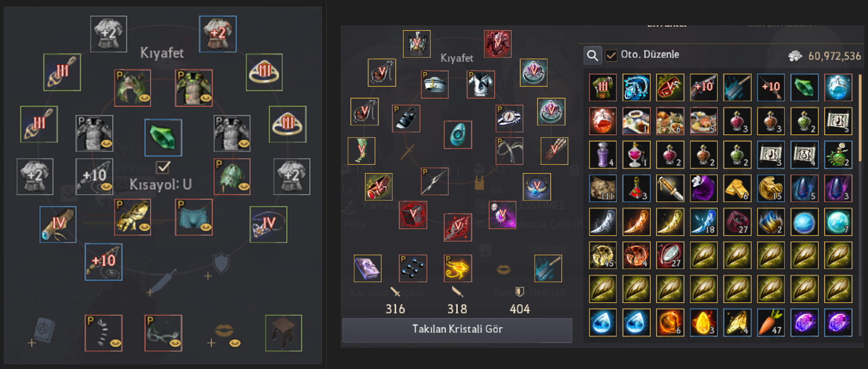
Task: Select the carrot item with count 47
Action: pyautogui.click(x=771, y=323)
